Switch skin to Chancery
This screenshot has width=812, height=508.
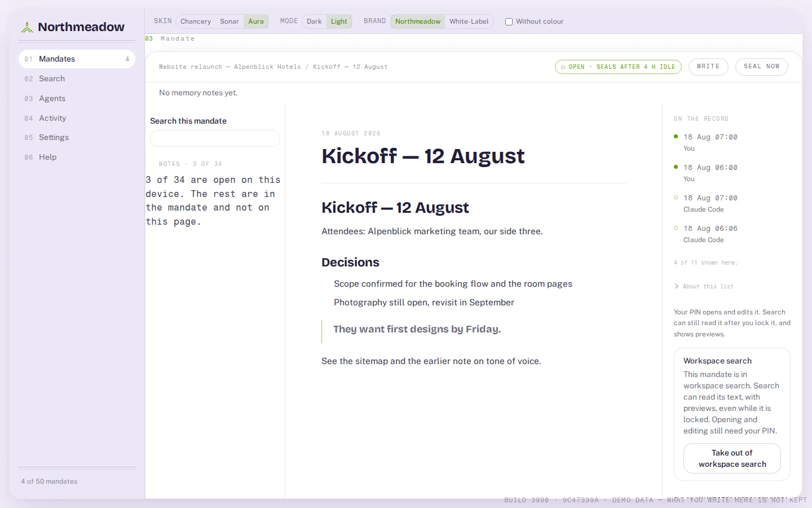click(x=196, y=21)
